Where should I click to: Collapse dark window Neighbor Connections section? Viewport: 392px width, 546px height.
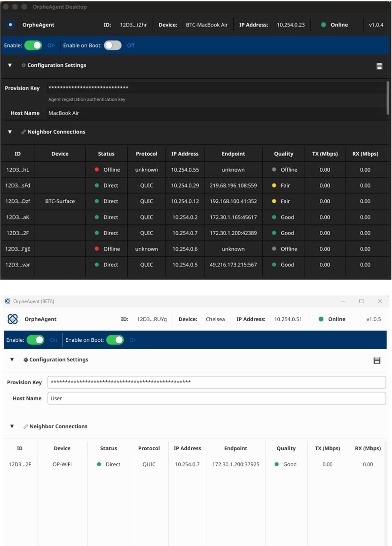point(10,132)
